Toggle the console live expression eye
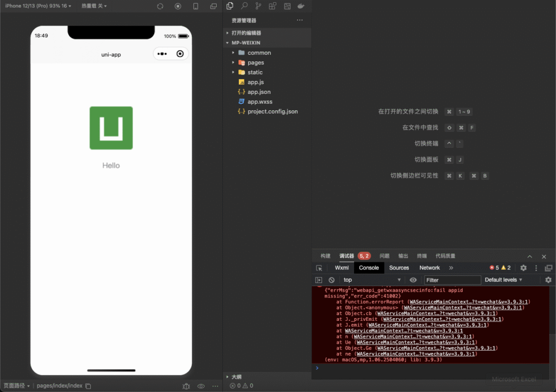The height and width of the screenshot is (392, 556). click(413, 280)
